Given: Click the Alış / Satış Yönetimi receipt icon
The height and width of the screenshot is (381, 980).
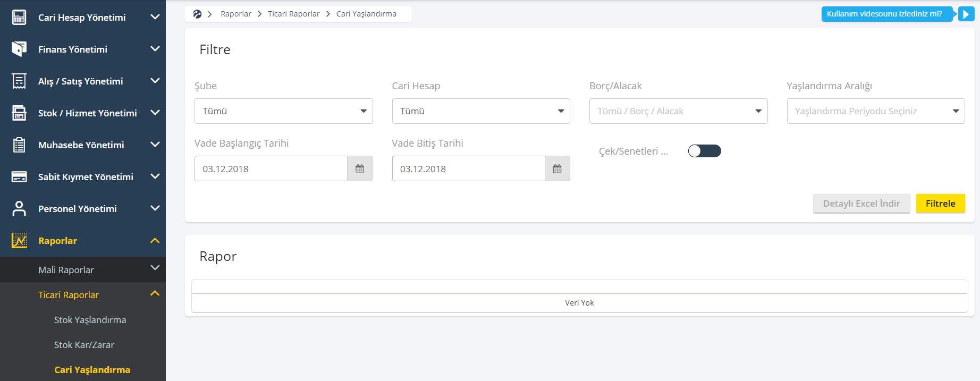Looking at the screenshot, I should pyautogui.click(x=19, y=81).
